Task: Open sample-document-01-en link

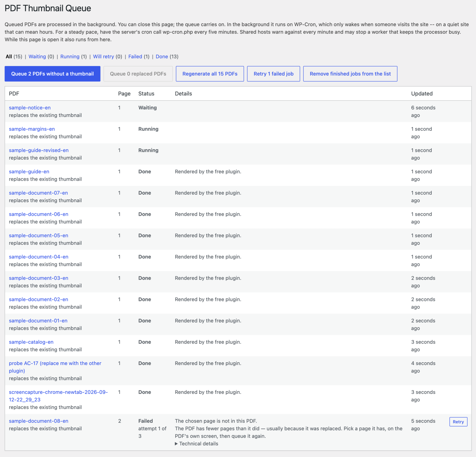Action: pyautogui.click(x=38, y=321)
